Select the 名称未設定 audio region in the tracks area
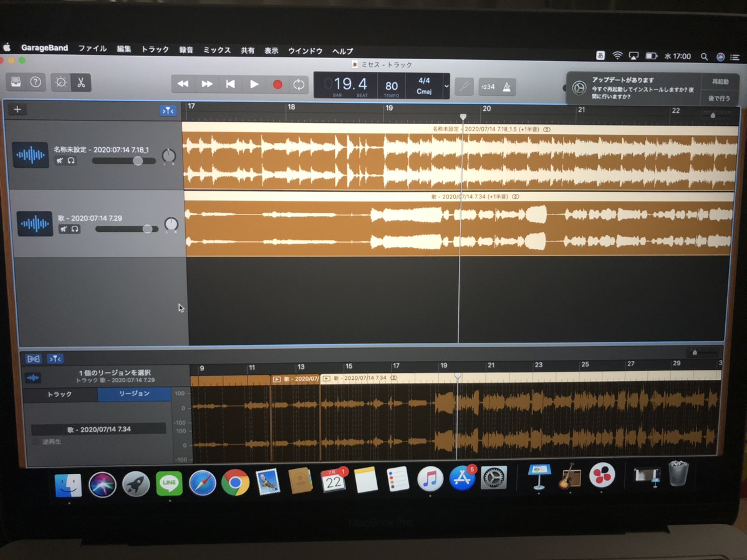The width and height of the screenshot is (747, 560). [x=460, y=157]
